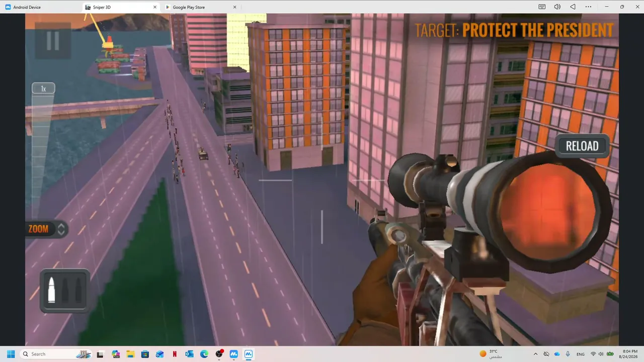Click the back triangle icon in title bar
This screenshot has height=362, width=644.
pyautogui.click(x=573, y=7)
